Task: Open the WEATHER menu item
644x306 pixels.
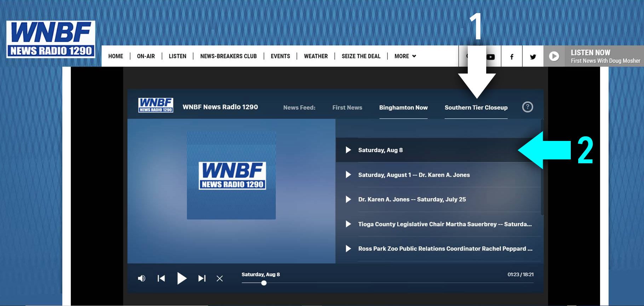Action: coord(316,56)
